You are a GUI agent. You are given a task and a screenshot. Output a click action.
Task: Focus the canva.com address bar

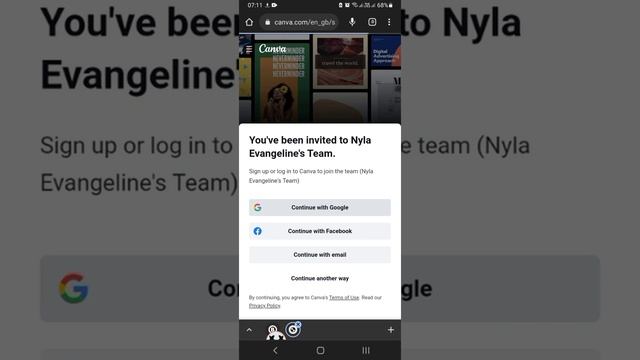tap(300, 22)
